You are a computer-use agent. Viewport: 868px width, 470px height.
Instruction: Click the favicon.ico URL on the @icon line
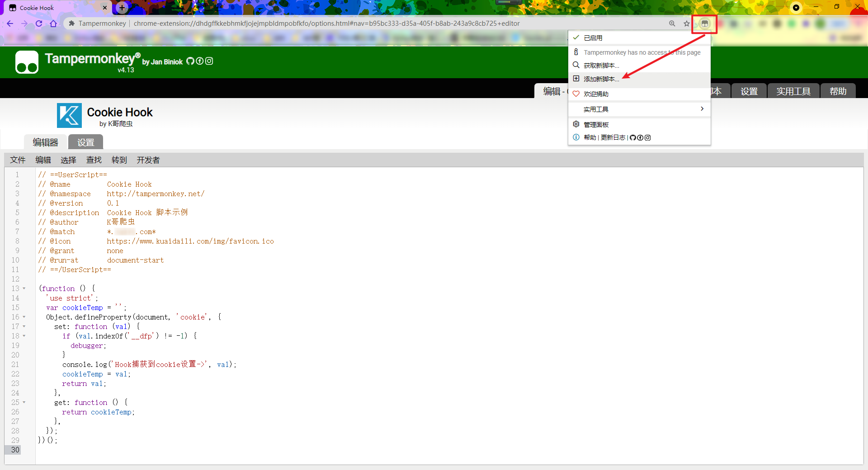click(190, 241)
